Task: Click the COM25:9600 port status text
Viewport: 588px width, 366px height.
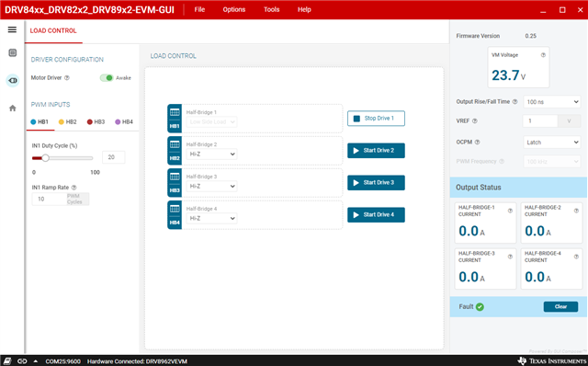Action: 63,361
